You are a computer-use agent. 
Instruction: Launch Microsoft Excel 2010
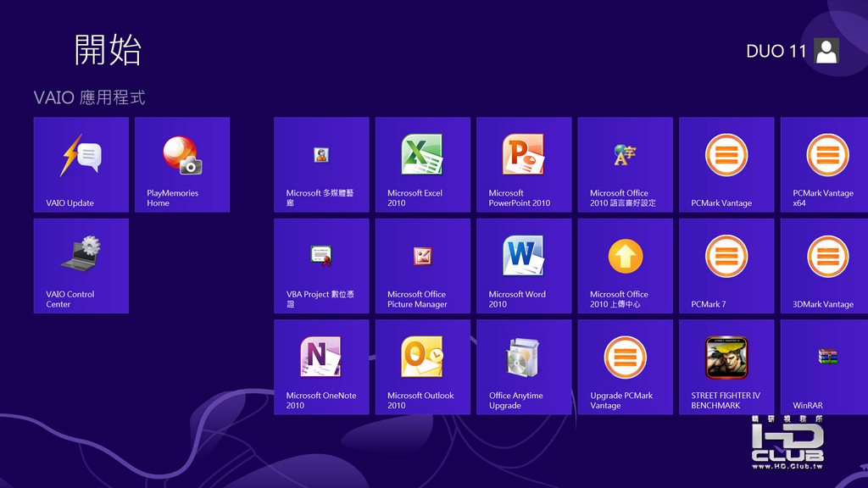point(422,164)
